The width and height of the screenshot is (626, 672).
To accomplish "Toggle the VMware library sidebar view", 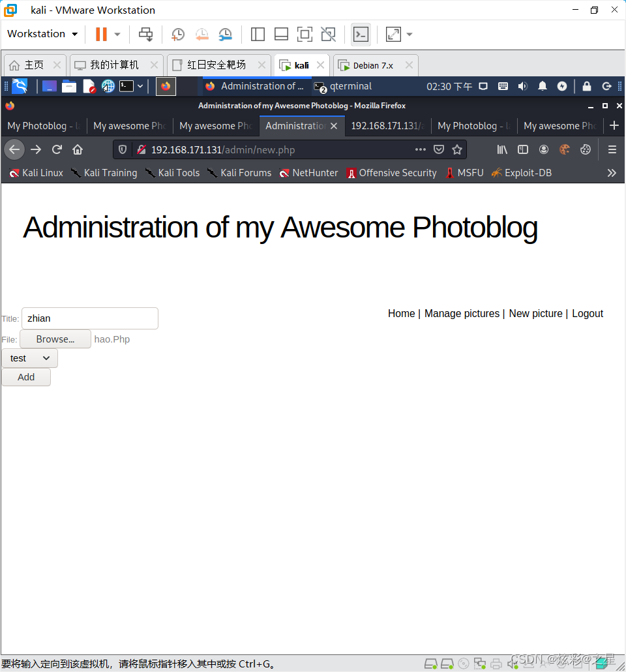I will 258,35.
